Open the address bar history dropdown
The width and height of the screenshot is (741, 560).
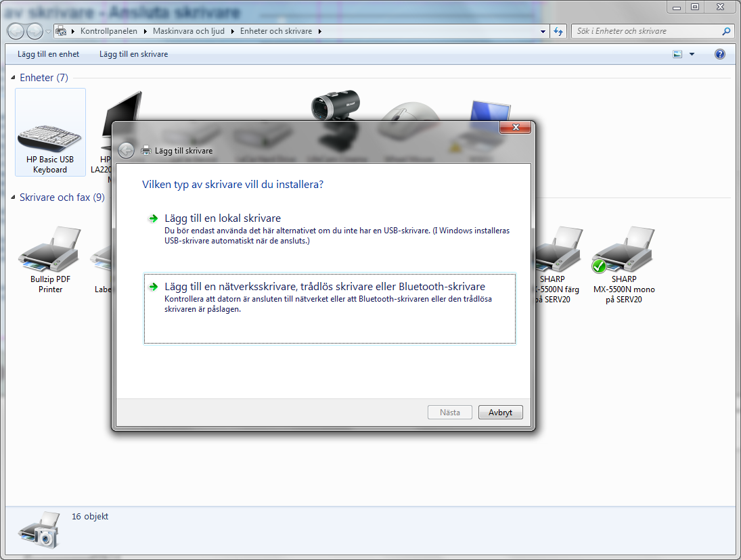pyautogui.click(x=543, y=31)
